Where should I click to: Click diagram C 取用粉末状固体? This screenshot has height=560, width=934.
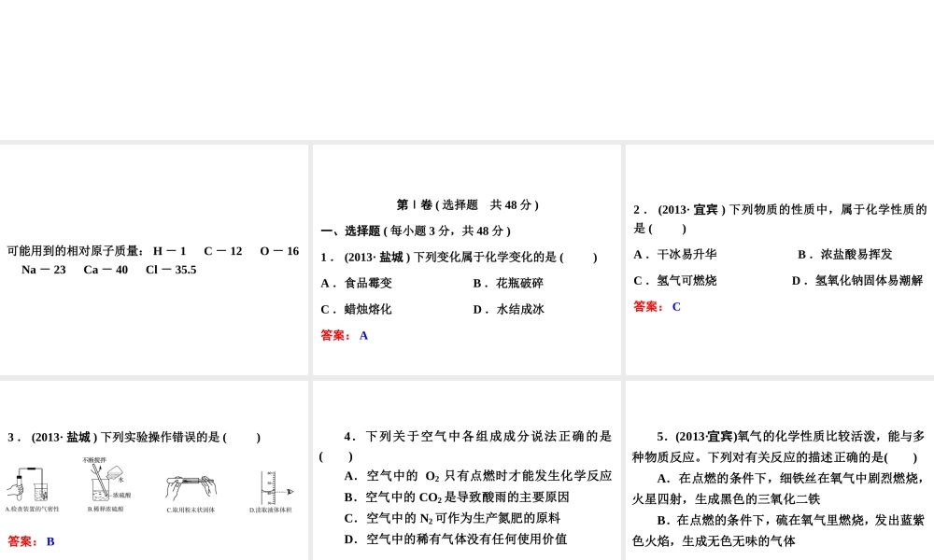[191, 494]
